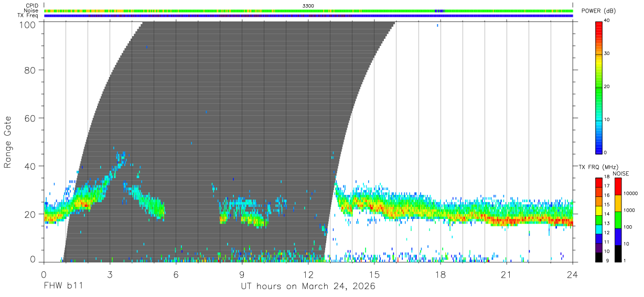This screenshot has width=644, height=297.
Task: Click range gate 80 axis label
Action: pyautogui.click(x=31, y=70)
